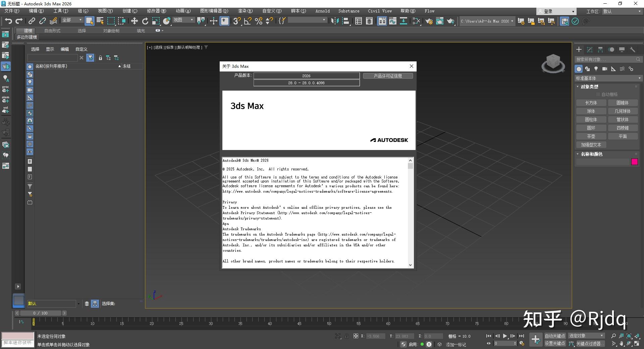Open the 渲染 menu
This screenshot has width=644, height=349.
coord(245,11)
